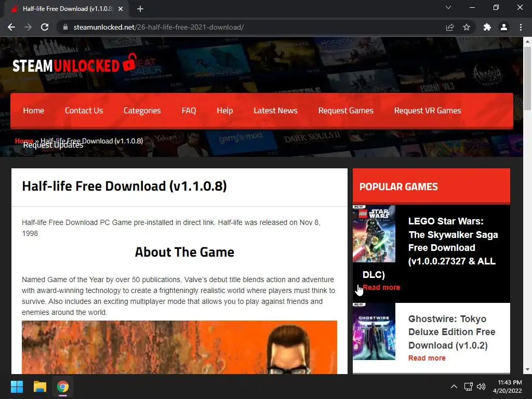This screenshot has height=399, width=532.
Task: Click the scrollbar down arrow
Action: 527,369
